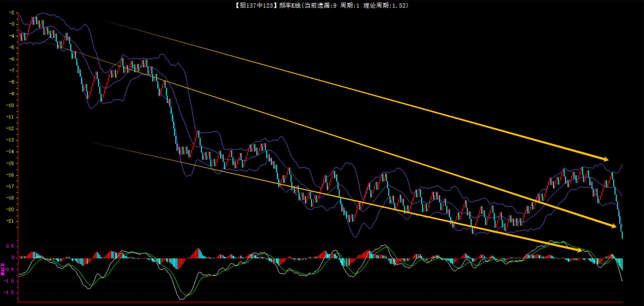Click the -8 value on the price axis

[x=11, y=82]
